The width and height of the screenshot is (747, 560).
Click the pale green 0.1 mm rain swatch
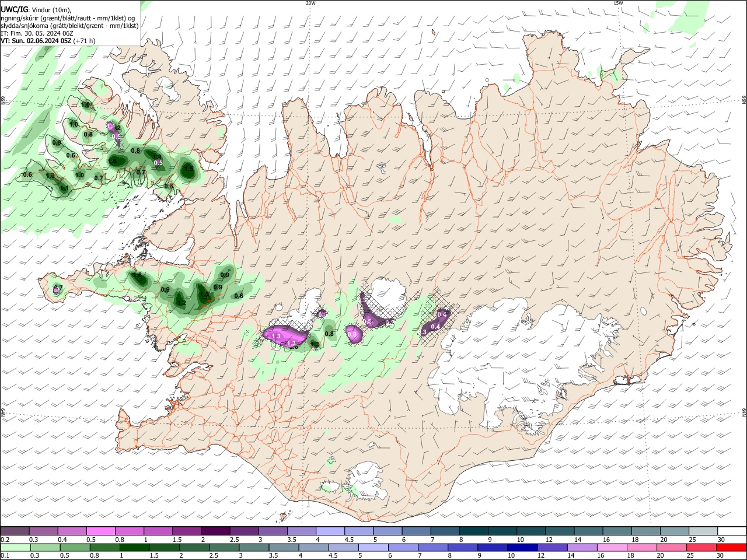tap(15, 547)
